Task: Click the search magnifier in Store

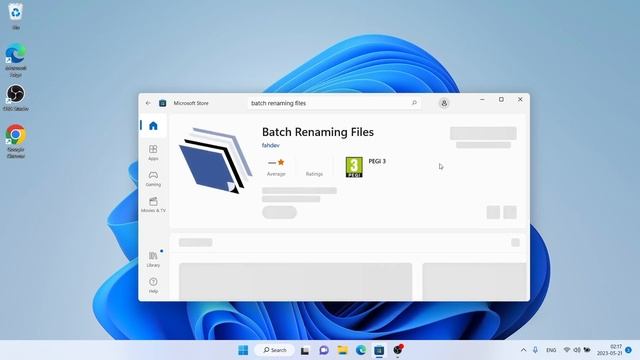Action: tap(414, 103)
